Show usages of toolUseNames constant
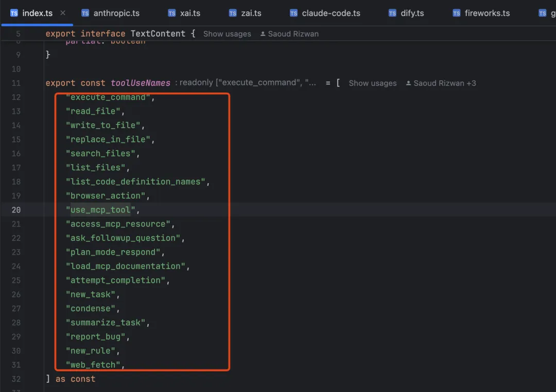This screenshot has height=392, width=556. tap(373, 83)
